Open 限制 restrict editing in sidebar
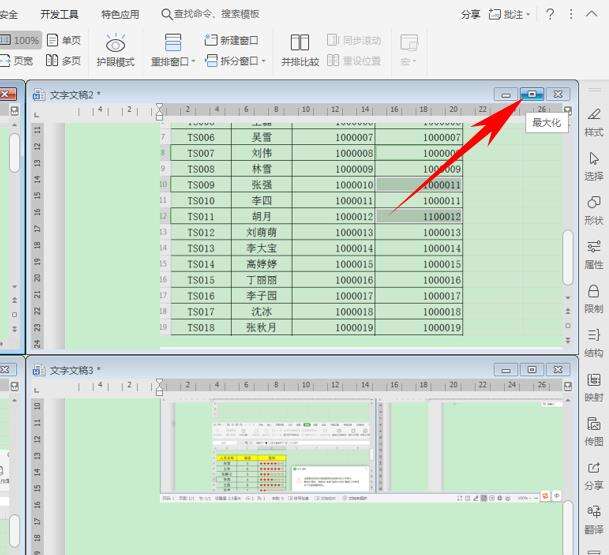 [x=594, y=299]
